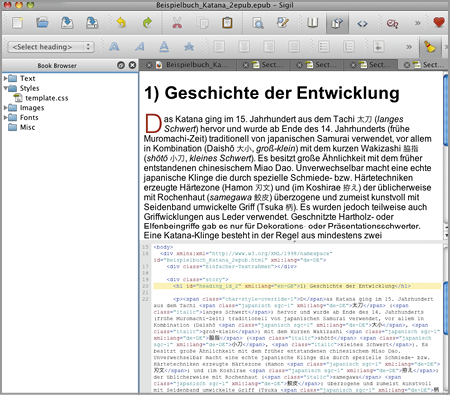The height and width of the screenshot is (395, 450).
Task: Open Find and Replace magnifier icon
Action: [258, 23]
